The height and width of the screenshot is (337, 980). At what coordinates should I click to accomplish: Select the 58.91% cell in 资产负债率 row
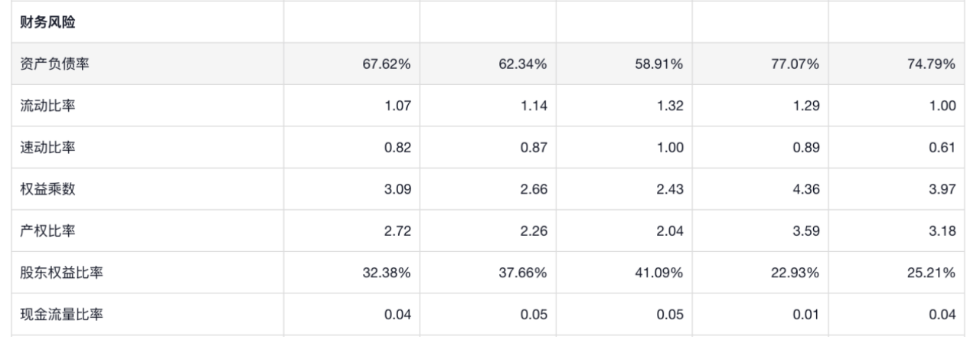(x=658, y=64)
